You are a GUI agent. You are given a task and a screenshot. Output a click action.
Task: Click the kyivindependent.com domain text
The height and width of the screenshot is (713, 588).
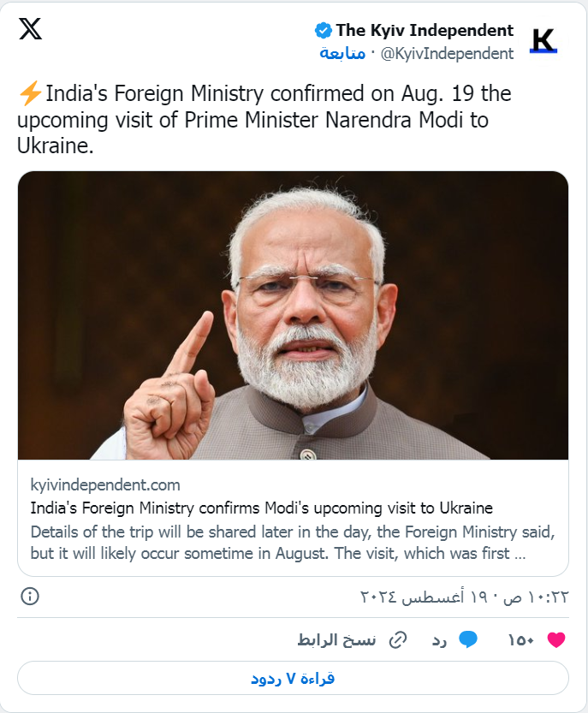(105, 485)
